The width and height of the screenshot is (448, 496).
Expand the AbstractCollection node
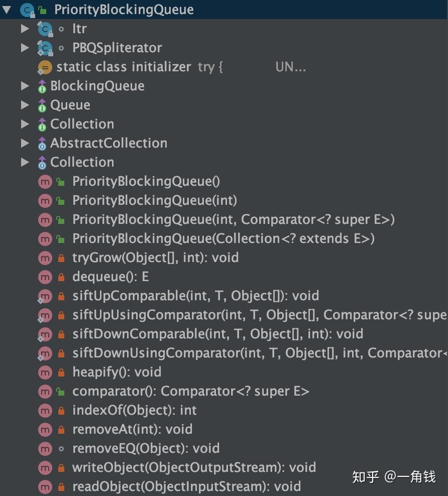(x=25, y=144)
